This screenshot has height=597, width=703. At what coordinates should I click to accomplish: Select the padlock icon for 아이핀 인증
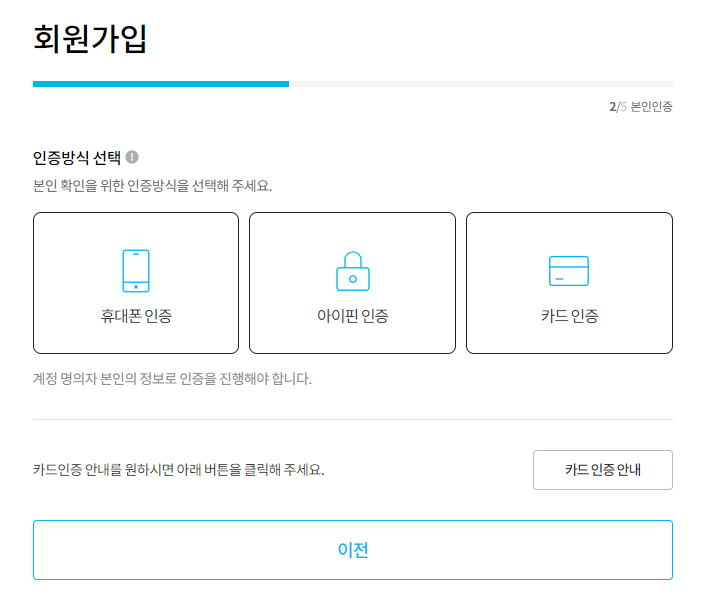click(x=353, y=271)
